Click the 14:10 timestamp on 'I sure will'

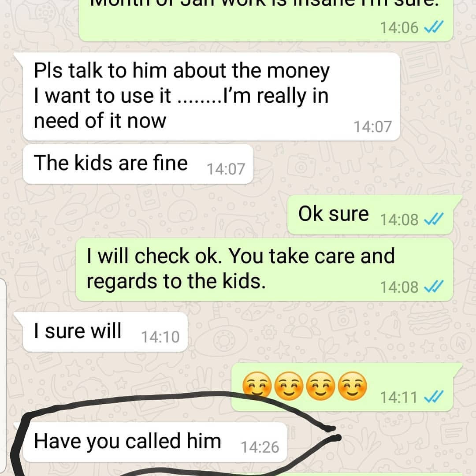[x=160, y=337]
